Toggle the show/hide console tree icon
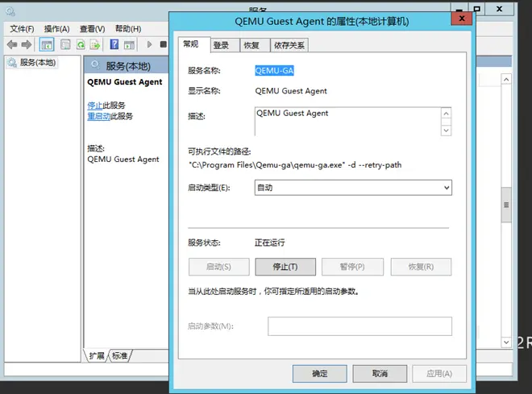 47,44
